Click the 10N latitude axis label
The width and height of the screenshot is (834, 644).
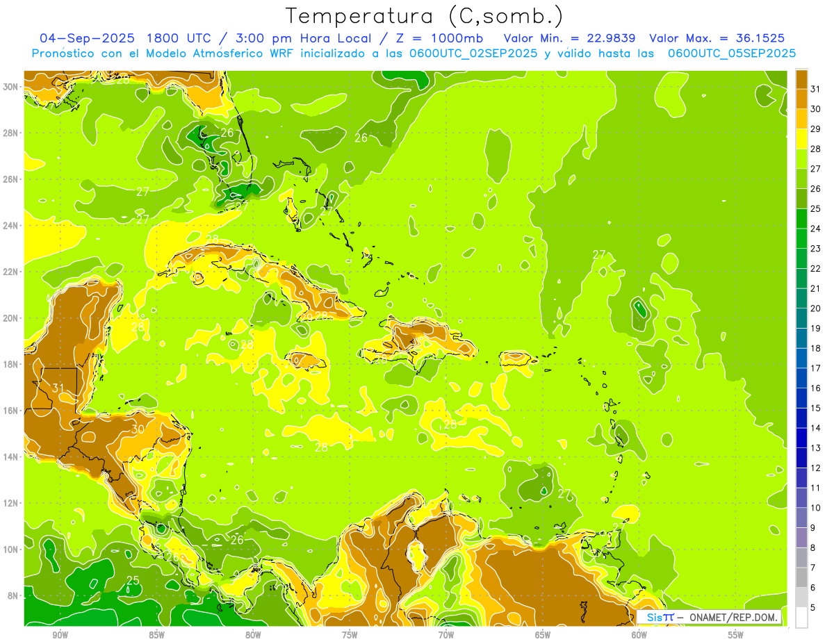pyautogui.click(x=10, y=550)
